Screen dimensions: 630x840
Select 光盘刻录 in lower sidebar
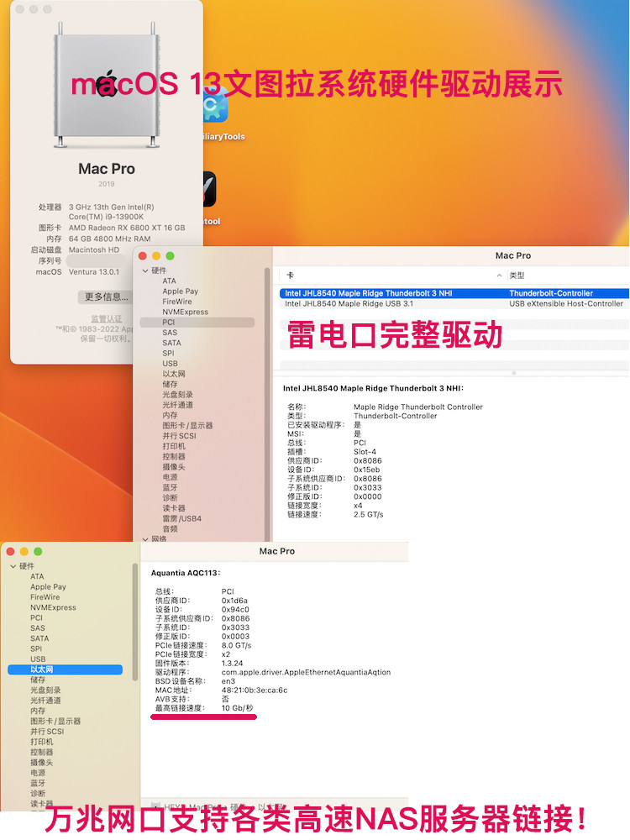(x=45, y=690)
